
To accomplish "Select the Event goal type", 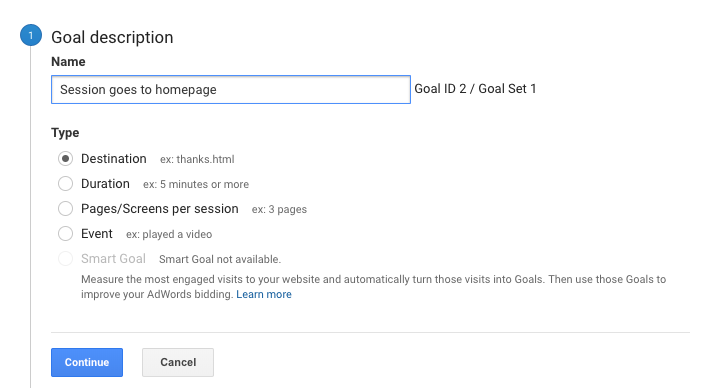I will [65, 234].
